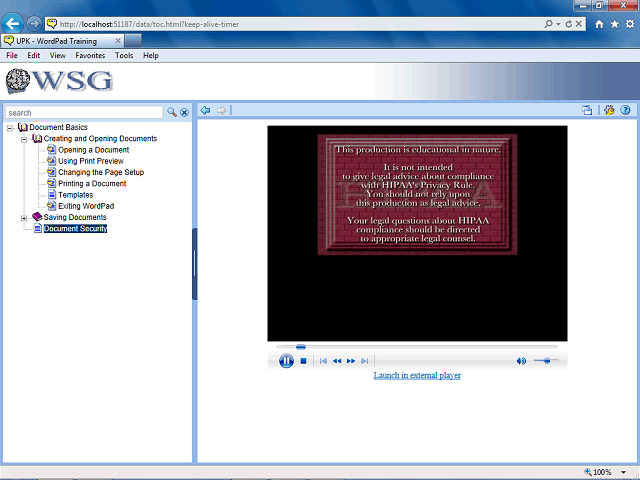Refresh the page with the reload icon
Image resolution: width=640 pixels, height=480 pixels.
[x=569, y=24]
